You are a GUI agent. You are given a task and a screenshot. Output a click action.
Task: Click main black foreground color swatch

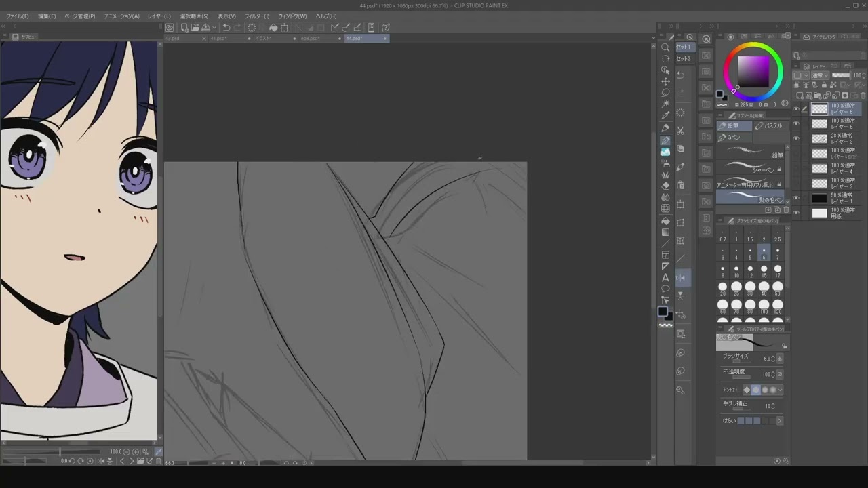[x=663, y=312]
